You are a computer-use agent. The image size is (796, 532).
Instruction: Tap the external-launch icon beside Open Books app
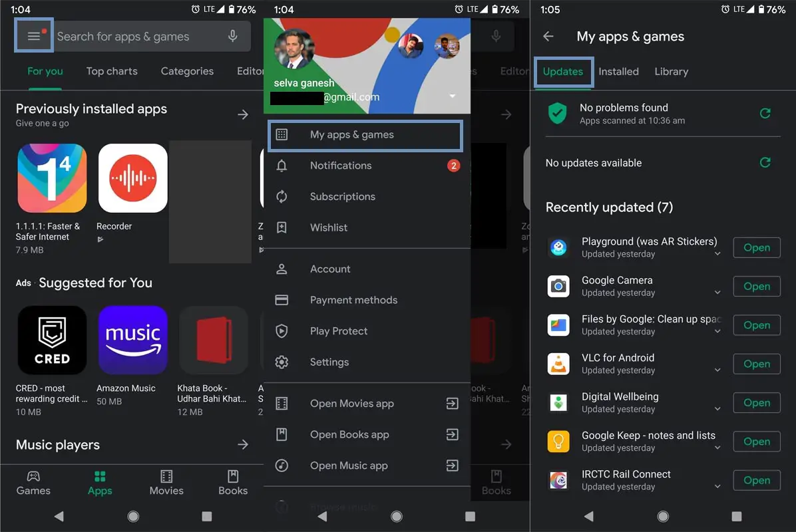[x=453, y=435]
